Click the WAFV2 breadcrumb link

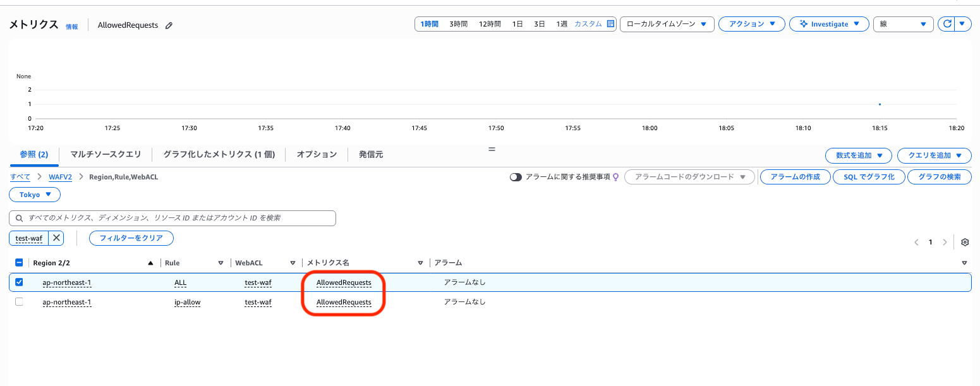61,177
